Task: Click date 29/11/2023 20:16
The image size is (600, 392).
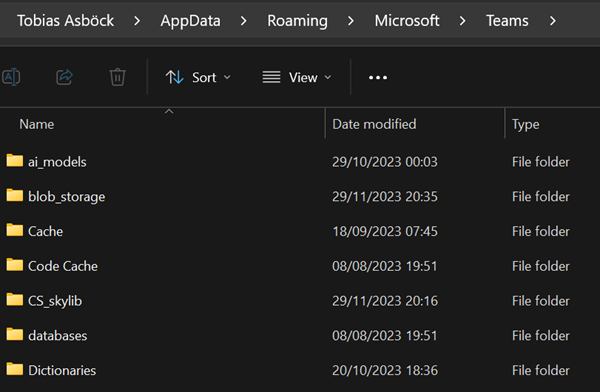Action: [x=385, y=301]
